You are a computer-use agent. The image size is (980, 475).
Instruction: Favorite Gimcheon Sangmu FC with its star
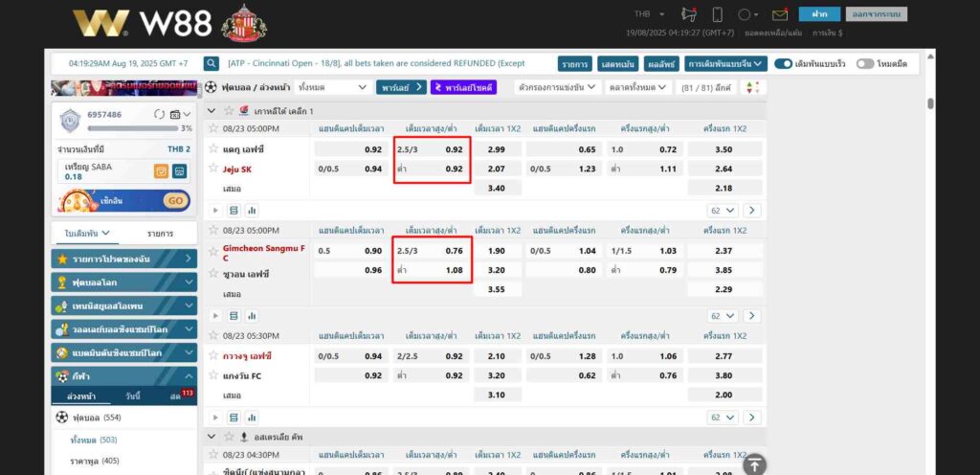(x=213, y=251)
